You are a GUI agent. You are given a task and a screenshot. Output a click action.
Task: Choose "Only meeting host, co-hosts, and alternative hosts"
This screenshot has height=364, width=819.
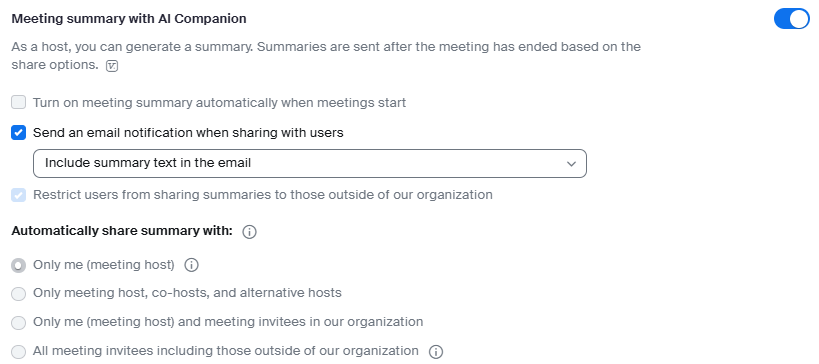tap(18, 293)
